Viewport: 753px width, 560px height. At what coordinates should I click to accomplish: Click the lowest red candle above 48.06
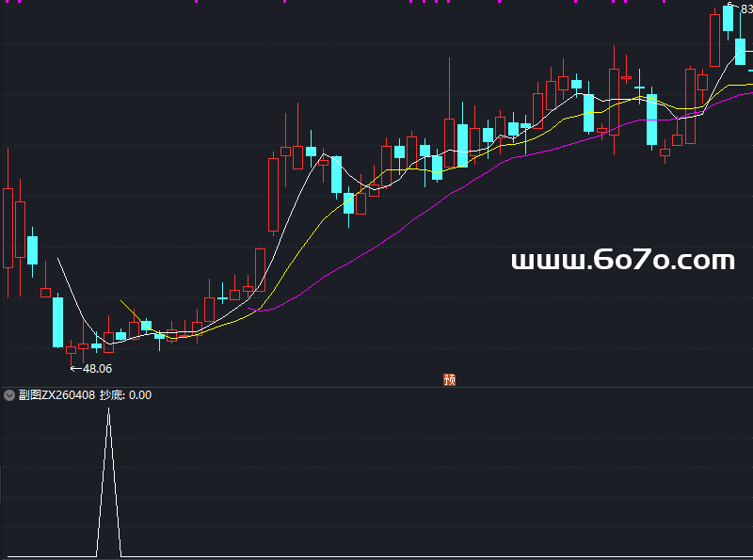coord(71,350)
